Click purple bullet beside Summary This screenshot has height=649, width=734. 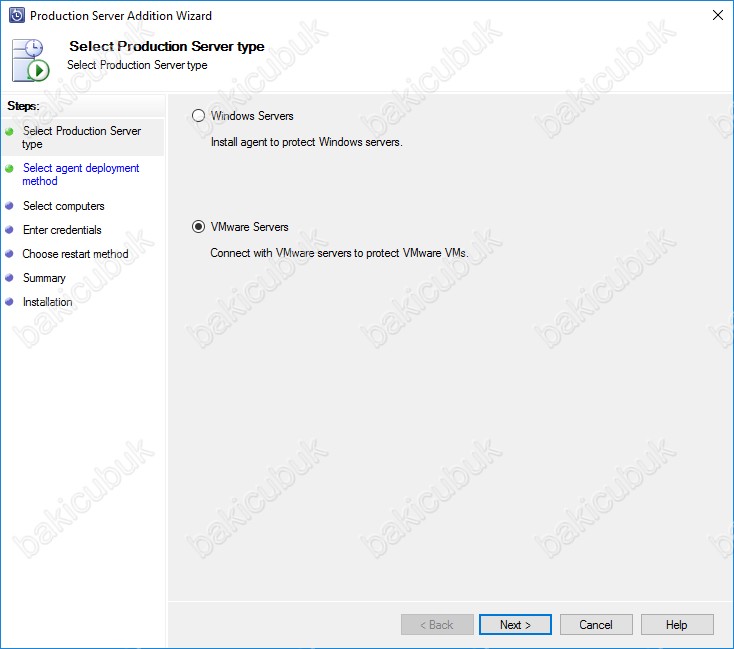(x=9, y=278)
